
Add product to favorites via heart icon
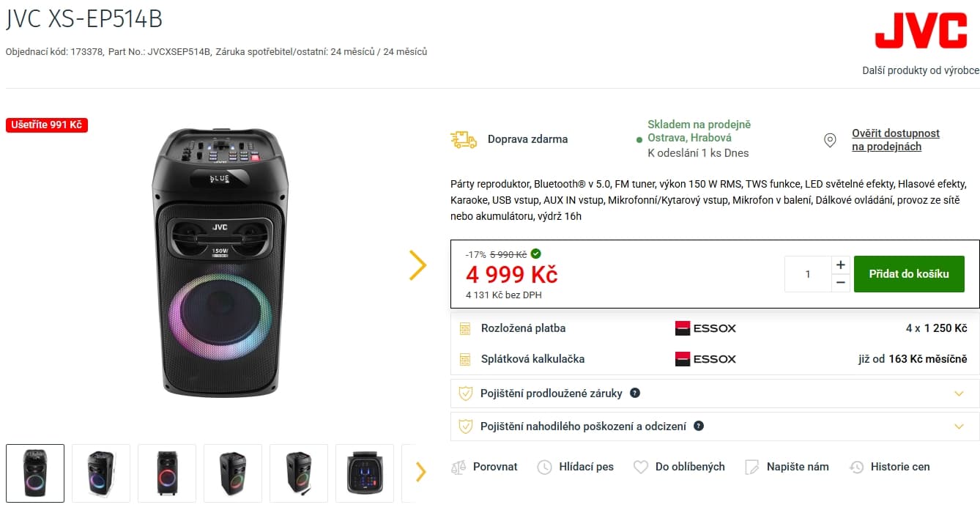click(641, 466)
